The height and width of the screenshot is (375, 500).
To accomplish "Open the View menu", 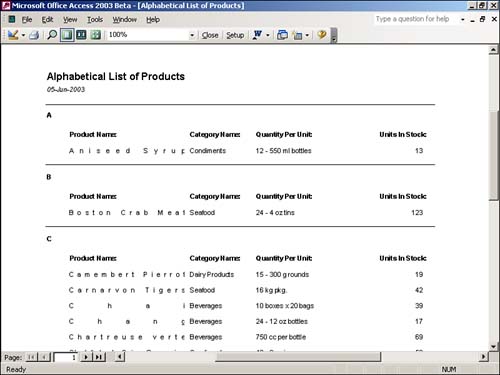I will [x=70, y=20].
